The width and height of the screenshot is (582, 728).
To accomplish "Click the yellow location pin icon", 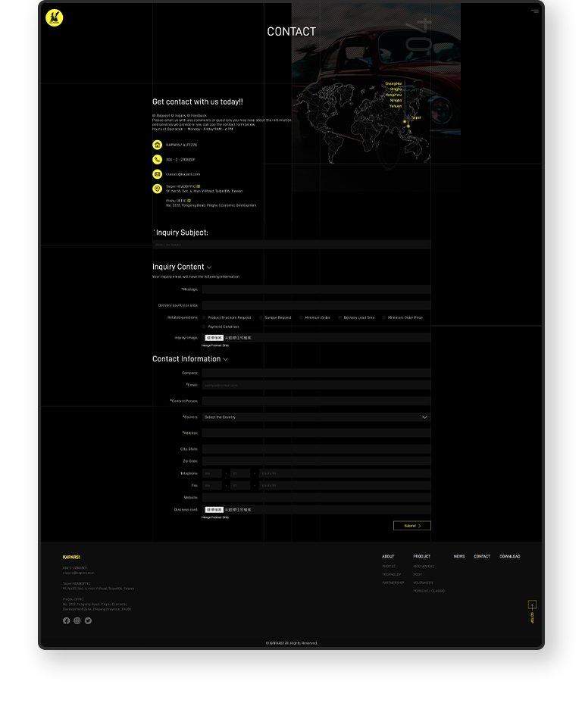I will point(157,189).
